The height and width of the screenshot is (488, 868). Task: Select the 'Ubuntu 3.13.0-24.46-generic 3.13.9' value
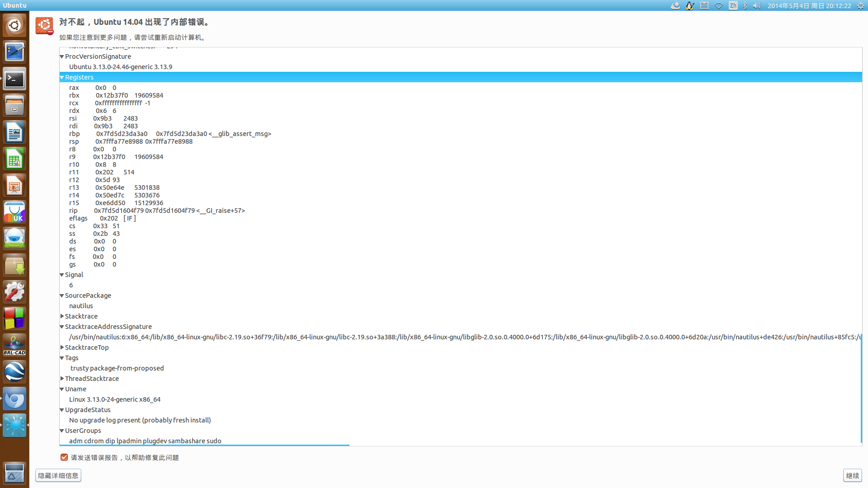click(x=121, y=67)
